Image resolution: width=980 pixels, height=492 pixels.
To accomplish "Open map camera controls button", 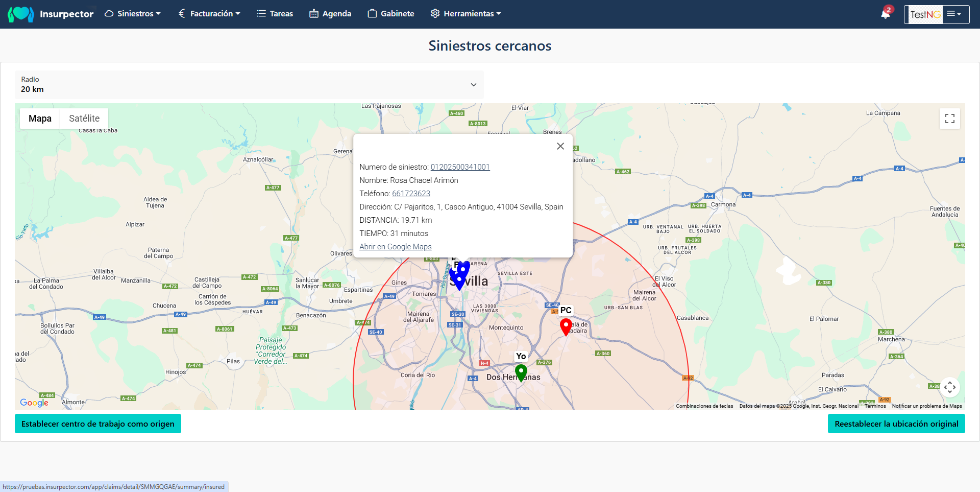I will point(949,387).
